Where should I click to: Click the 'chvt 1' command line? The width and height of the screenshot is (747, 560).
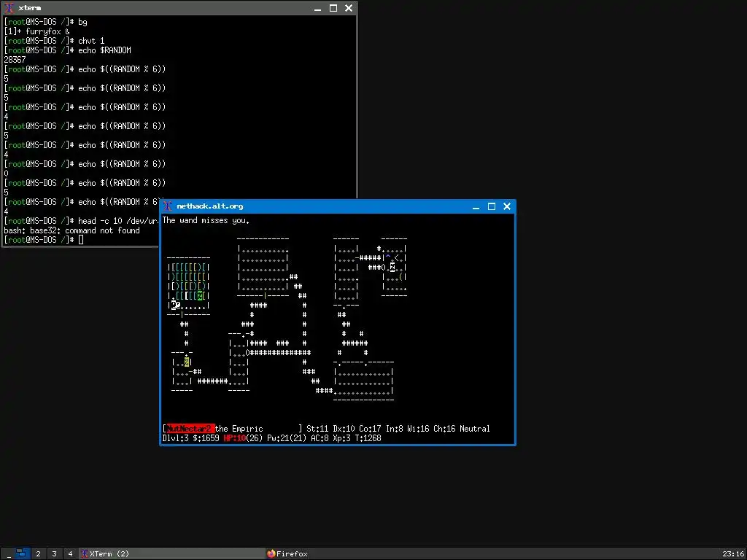pyautogui.click(x=54, y=41)
